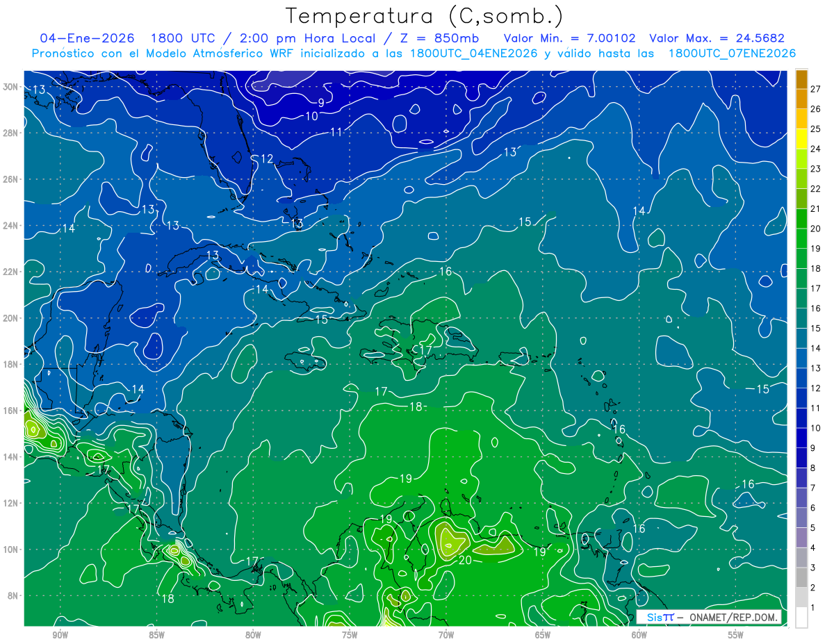834x644 pixels.
Task: Click the SisPi - ONAMET/REP.DOM. logo box
Action: tap(709, 618)
